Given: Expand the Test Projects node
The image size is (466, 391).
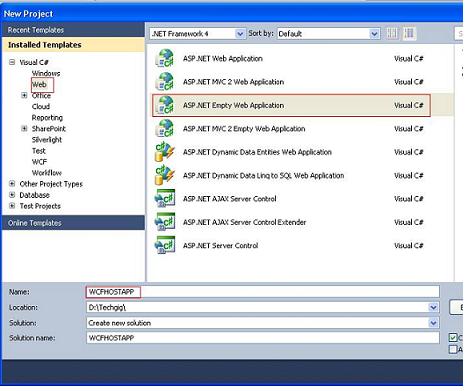Looking at the screenshot, I should tap(12, 206).
